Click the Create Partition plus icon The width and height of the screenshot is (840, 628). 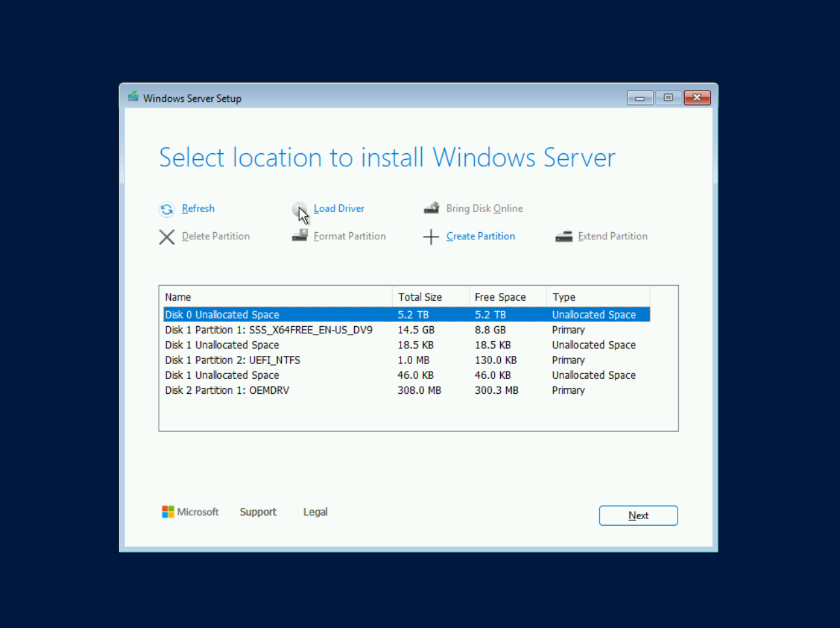tap(431, 237)
